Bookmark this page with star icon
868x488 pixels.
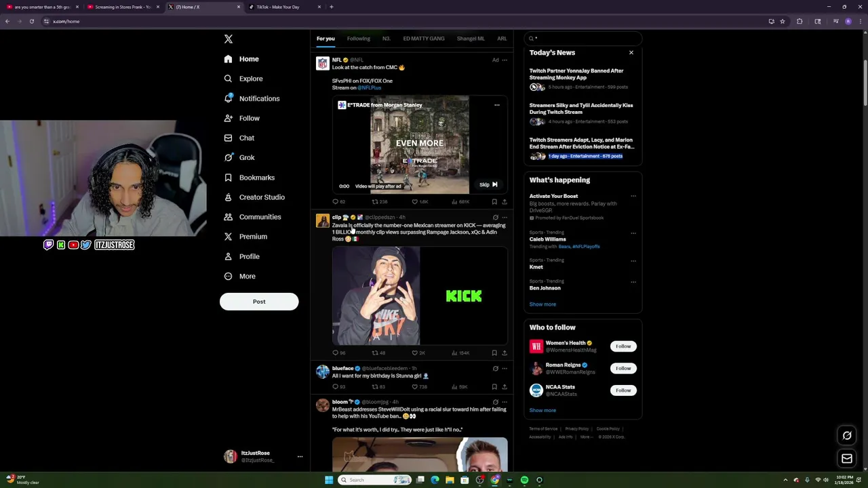click(783, 21)
